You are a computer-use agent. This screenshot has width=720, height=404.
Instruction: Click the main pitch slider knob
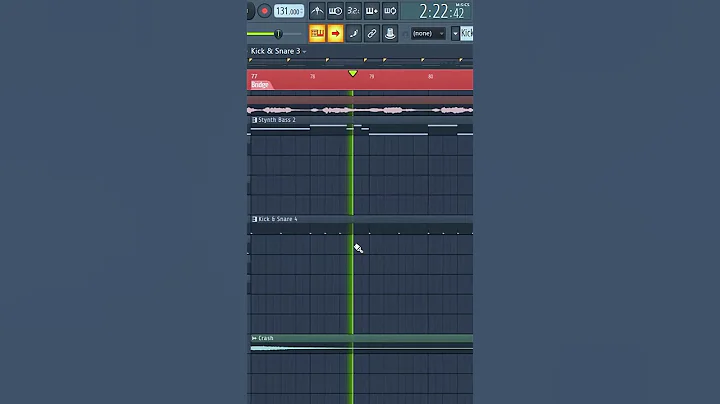coord(278,34)
